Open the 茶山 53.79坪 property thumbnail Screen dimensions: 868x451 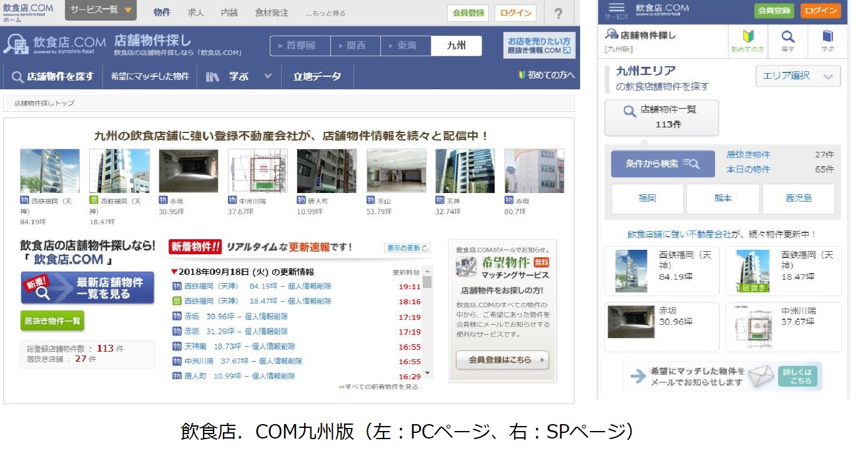pos(397,171)
